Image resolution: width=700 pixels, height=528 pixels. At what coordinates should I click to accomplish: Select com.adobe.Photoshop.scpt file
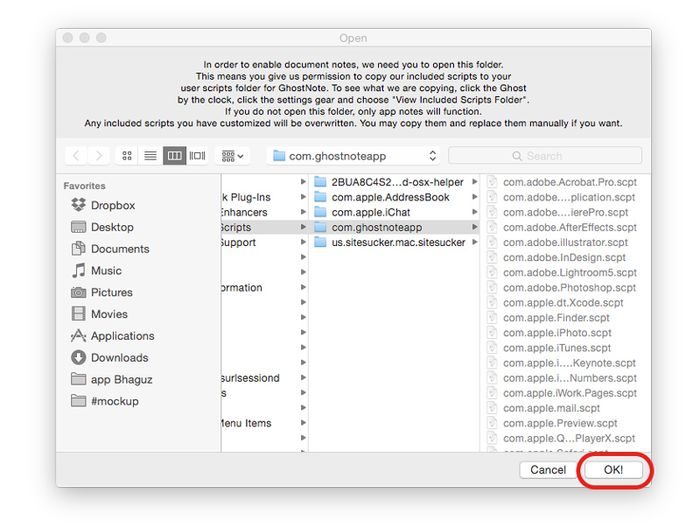[562, 287]
